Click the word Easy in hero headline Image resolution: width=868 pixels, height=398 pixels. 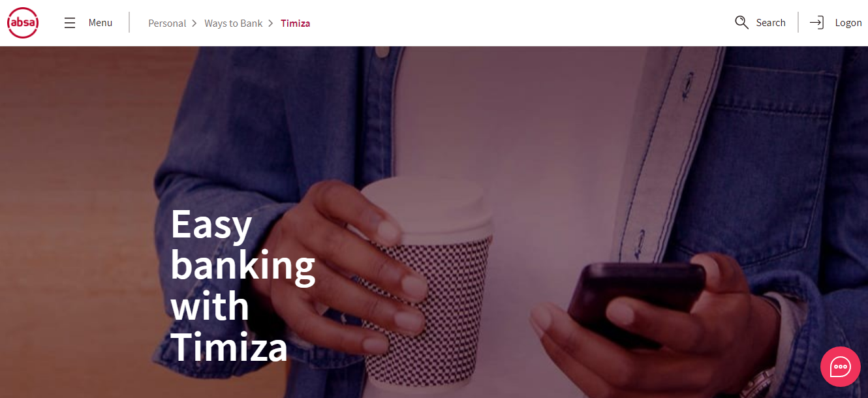click(x=211, y=226)
